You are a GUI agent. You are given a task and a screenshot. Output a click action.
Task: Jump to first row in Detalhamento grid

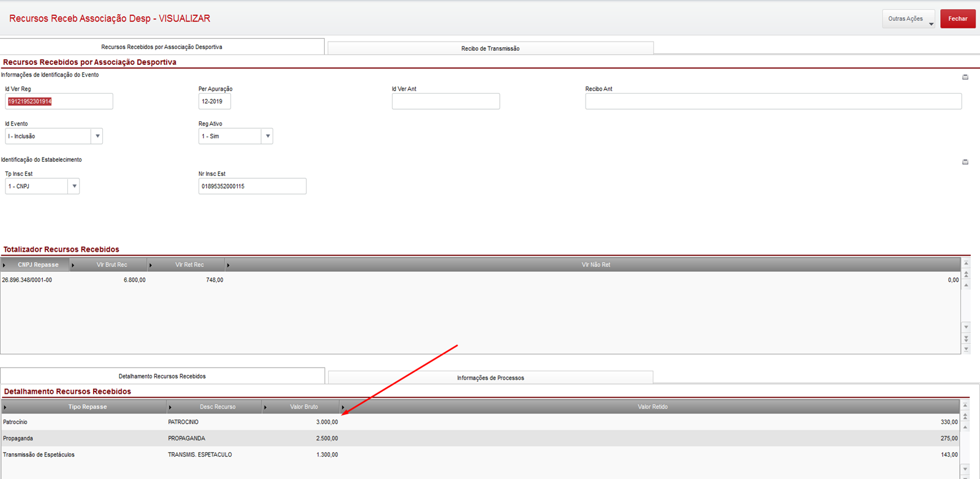coord(965,405)
